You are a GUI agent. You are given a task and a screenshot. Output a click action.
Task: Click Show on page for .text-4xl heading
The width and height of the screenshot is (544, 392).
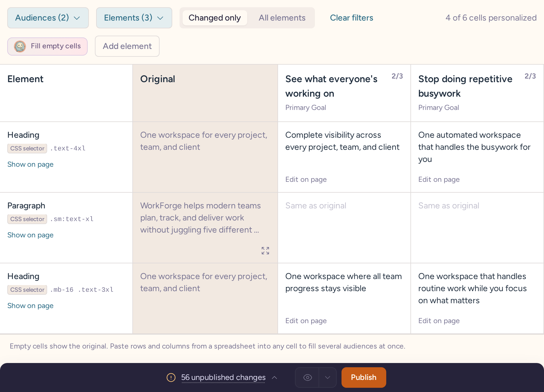(30, 164)
